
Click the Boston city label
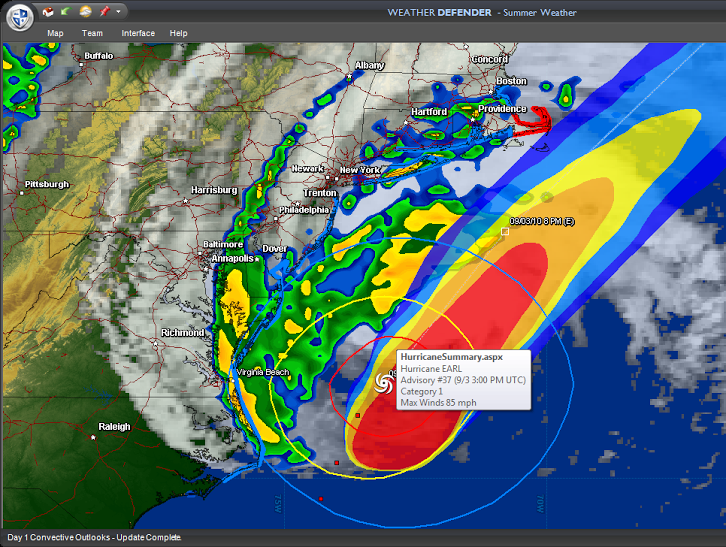[x=512, y=81]
